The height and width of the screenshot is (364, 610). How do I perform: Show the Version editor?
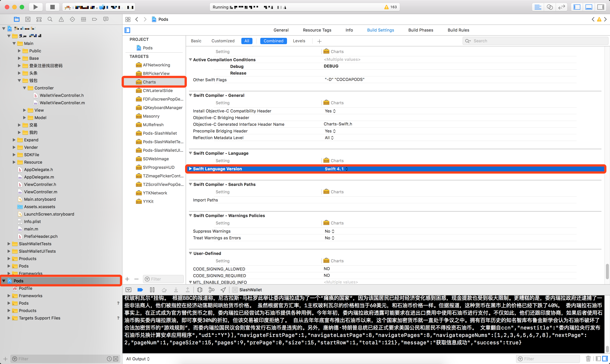click(x=561, y=7)
